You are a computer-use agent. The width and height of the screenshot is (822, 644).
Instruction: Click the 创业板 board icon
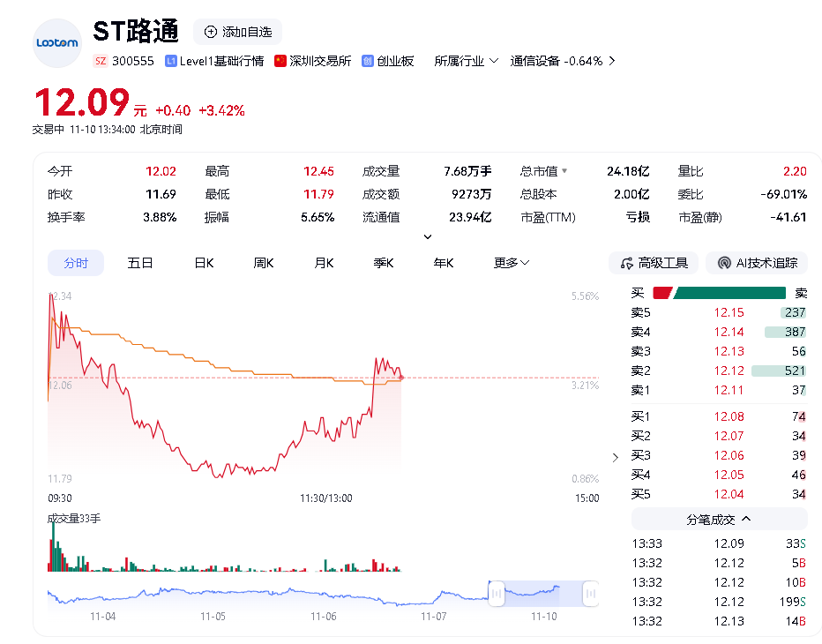click(x=368, y=61)
